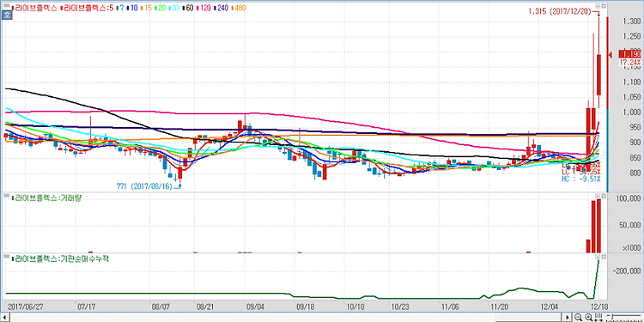
Task: Click the 11/06 date axis label
Action: tap(450, 307)
